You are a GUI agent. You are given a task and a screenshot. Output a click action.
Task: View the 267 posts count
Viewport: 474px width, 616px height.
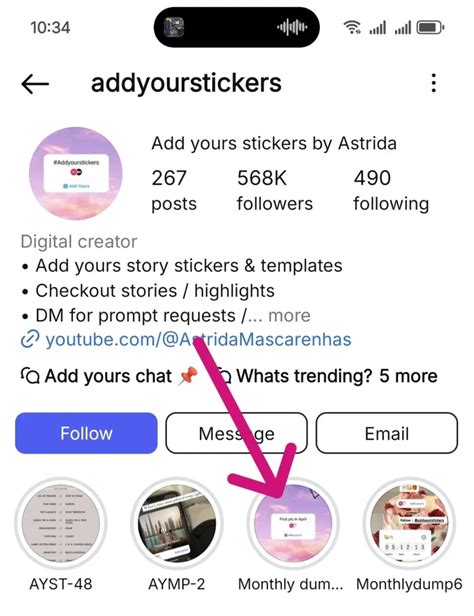pos(174,191)
